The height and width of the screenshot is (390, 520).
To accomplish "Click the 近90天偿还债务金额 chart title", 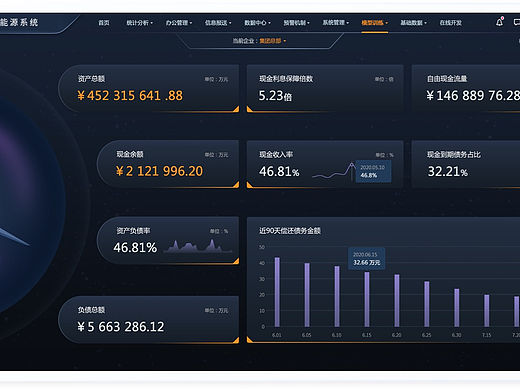I will (x=290, y=231).
